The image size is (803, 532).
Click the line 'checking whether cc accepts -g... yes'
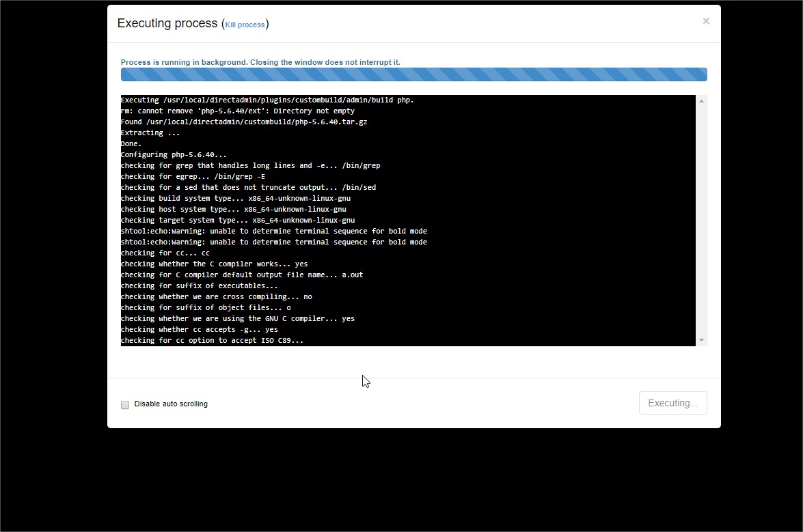pyautogui.click(x=200, y=330)
